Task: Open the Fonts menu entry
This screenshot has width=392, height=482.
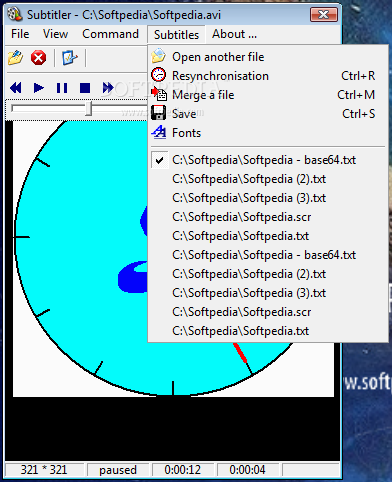Action: 268,133
